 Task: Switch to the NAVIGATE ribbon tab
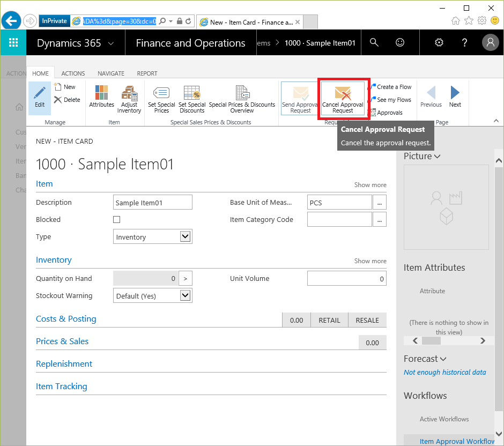point(111,73)
